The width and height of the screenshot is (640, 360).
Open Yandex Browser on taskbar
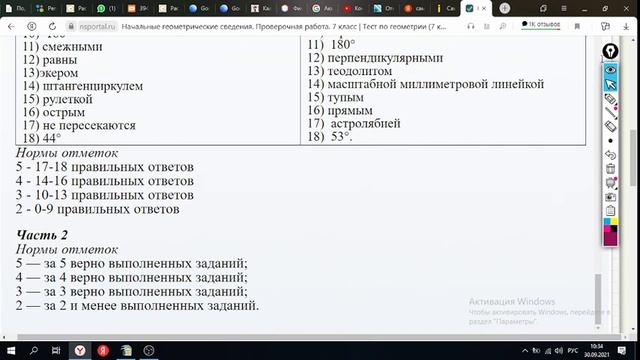pyautogui.click(x=80, y=351)
